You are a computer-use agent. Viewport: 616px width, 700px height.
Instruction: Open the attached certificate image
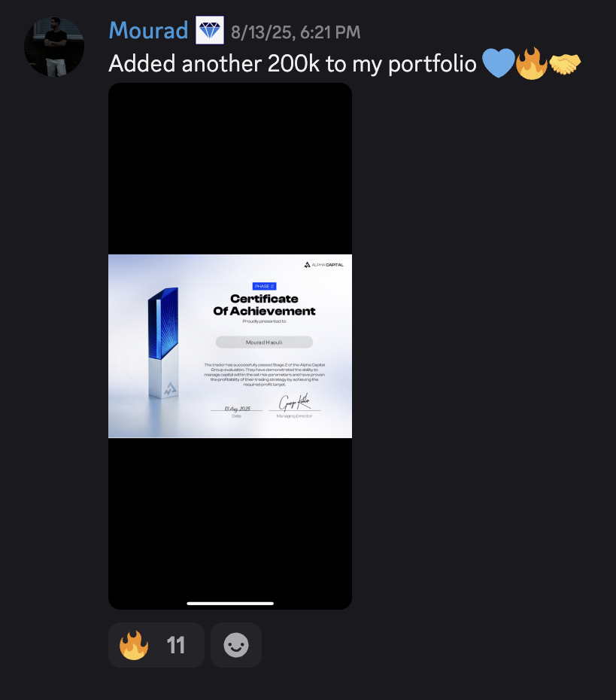pos(230,346)
